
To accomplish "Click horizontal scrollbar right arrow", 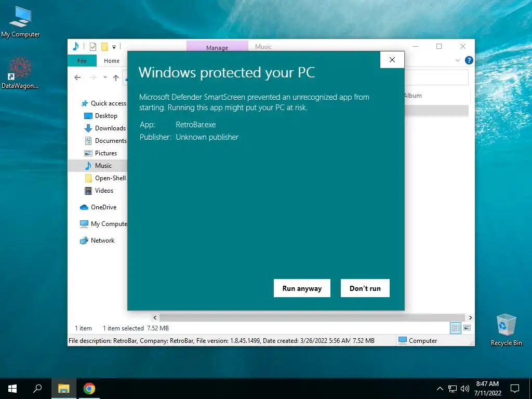I will pyautogui.click(x=470, y=317).
